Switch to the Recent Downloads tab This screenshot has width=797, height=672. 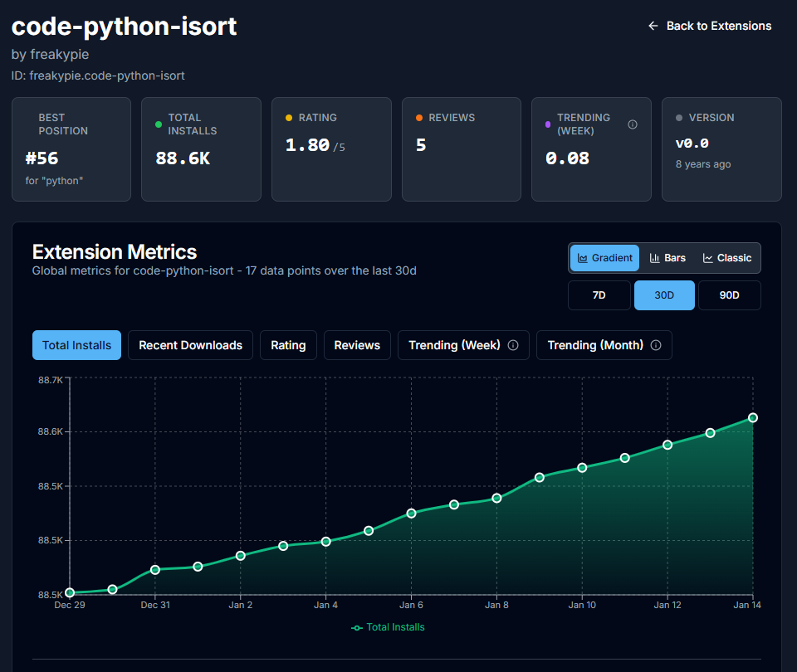click(x=190, y=345)
